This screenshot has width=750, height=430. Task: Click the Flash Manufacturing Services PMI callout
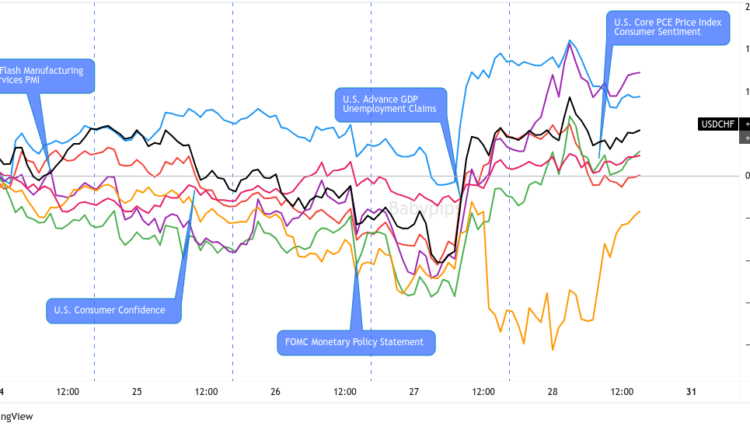pyautogui.click(x=45, y=75)
